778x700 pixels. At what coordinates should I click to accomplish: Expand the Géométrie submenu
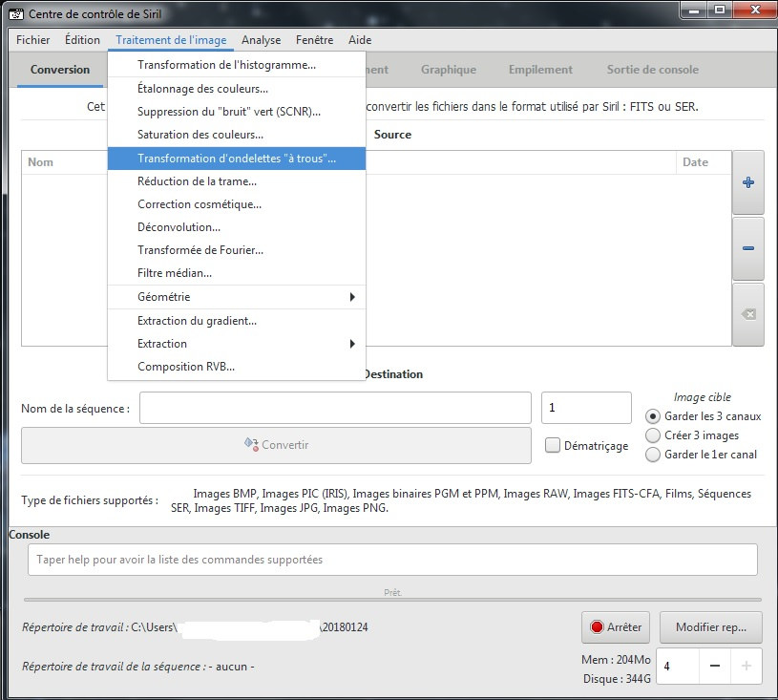[237, 297]
